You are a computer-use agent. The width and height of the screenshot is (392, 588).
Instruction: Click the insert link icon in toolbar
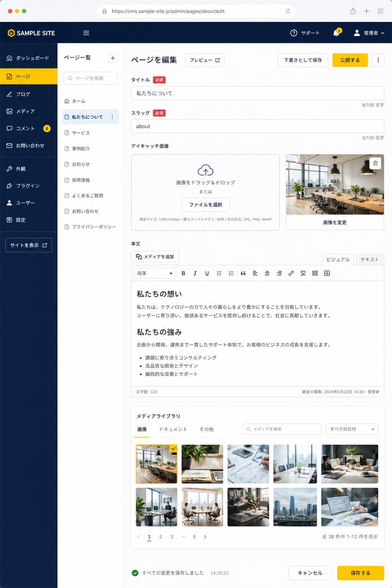click(291, 273)
